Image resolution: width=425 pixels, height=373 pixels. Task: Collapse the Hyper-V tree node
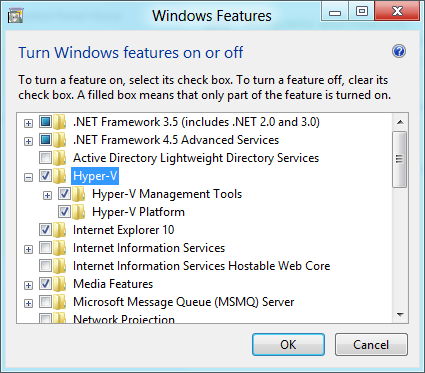tap(29, 177)
